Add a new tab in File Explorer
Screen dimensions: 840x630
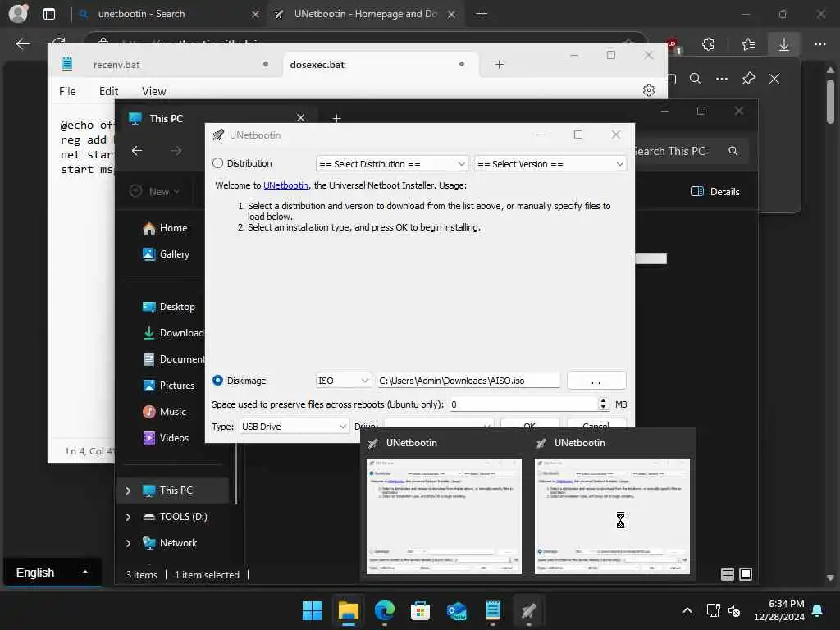pos(336,118)
